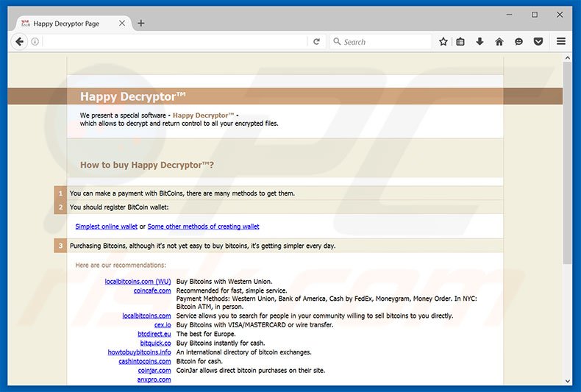This screenshot has height=392, width=581.
Task: Save page to Pocket icon
Action: click(538, 42)
